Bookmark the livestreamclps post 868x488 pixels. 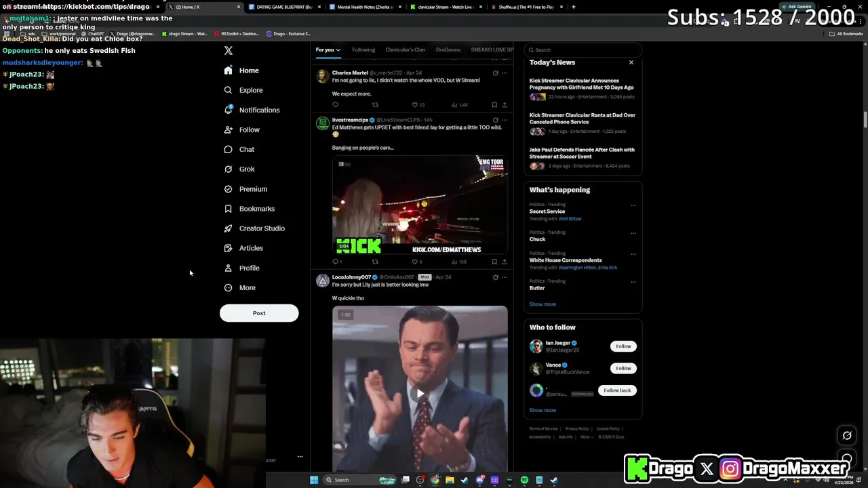click(494, 262)
